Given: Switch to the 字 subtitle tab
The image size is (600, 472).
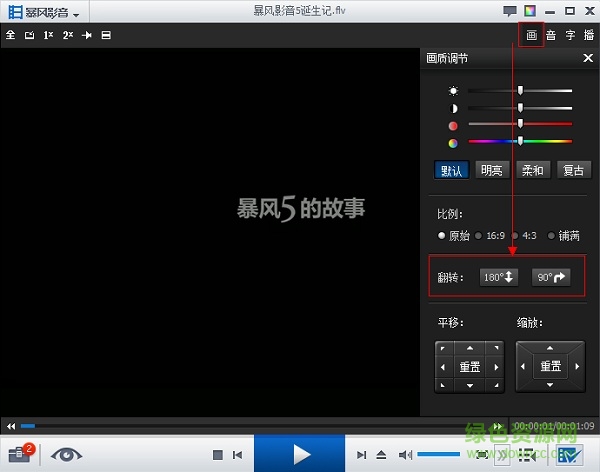Looking at the screenshot, I should [570, 35].
